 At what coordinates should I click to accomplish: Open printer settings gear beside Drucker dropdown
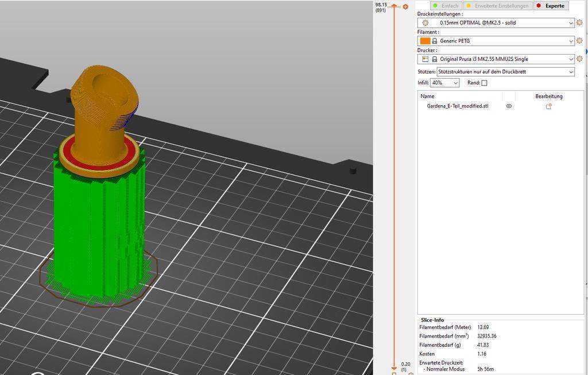[x=579, y=59]
